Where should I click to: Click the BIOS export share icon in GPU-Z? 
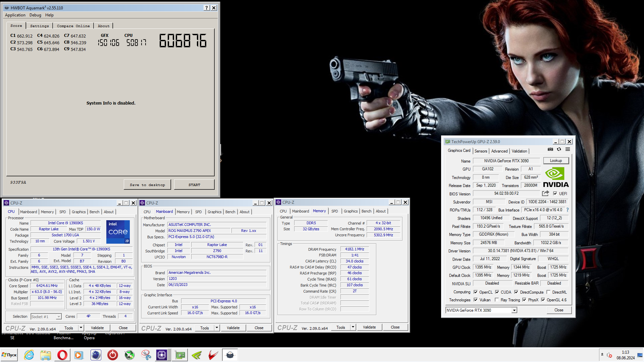(545, 193)
